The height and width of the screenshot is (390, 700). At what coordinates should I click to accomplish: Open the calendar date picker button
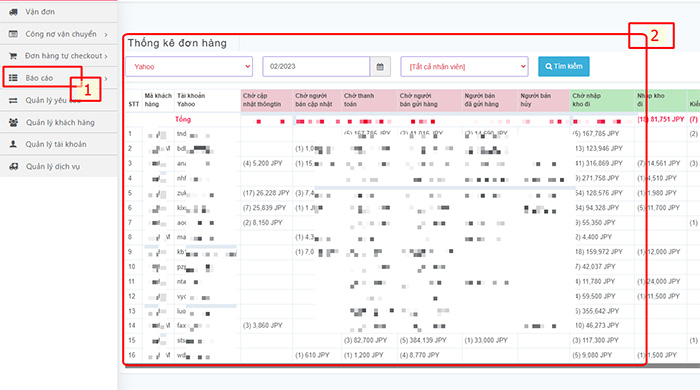point(380,66)
